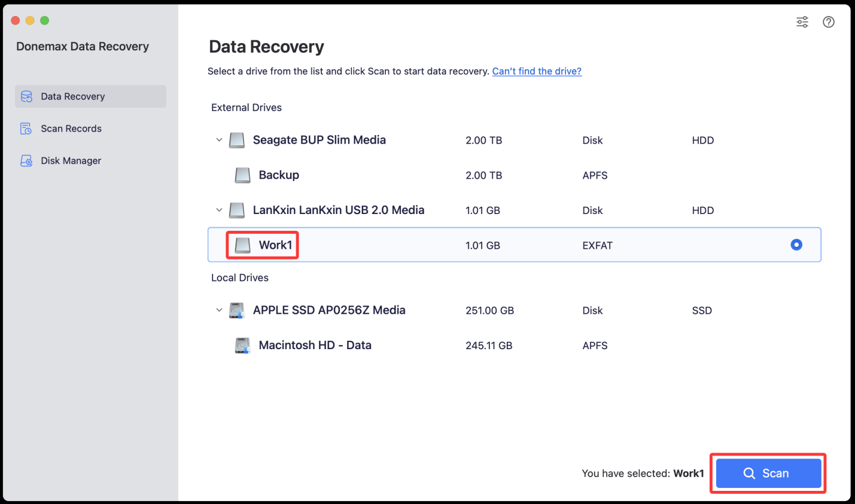Viewport: 855px width, 504px height.
Task: Click the Backup volume drive icon
Action: 243,175
